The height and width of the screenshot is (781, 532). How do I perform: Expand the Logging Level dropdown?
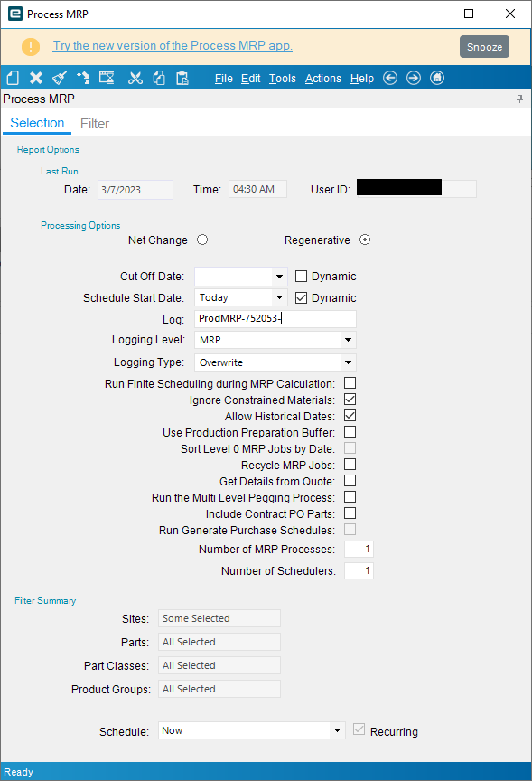[349, 340]
